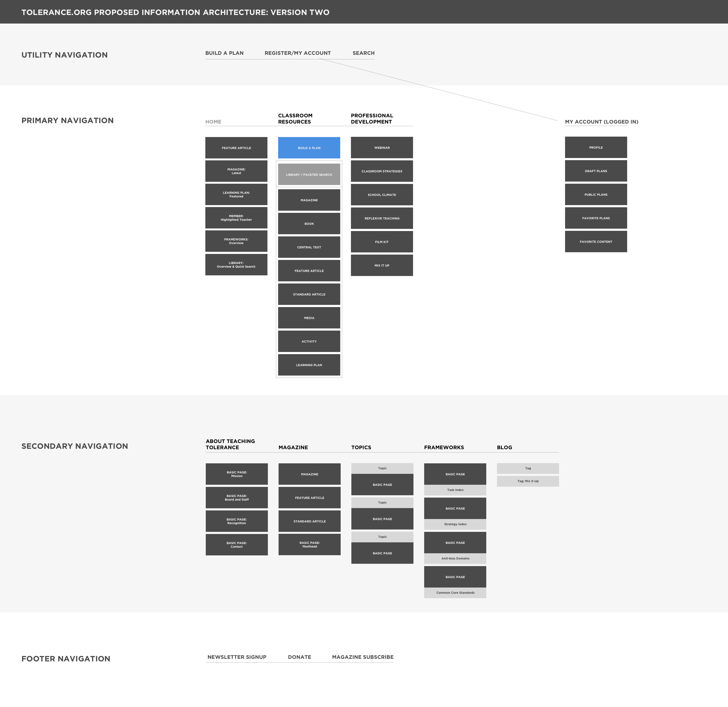728x707 pixels.
Task: Select the Common Core Standards label
Action: [x=455, y=593]
